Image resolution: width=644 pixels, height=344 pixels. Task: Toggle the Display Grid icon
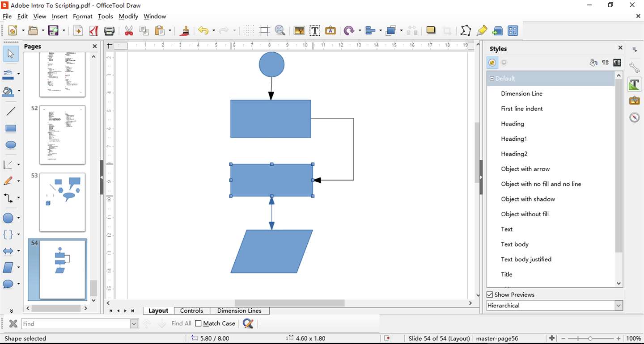click(249, 31)
